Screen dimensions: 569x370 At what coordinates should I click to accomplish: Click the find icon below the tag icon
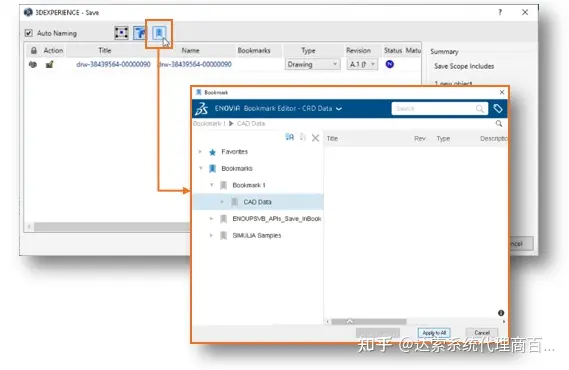coord(499,124)
